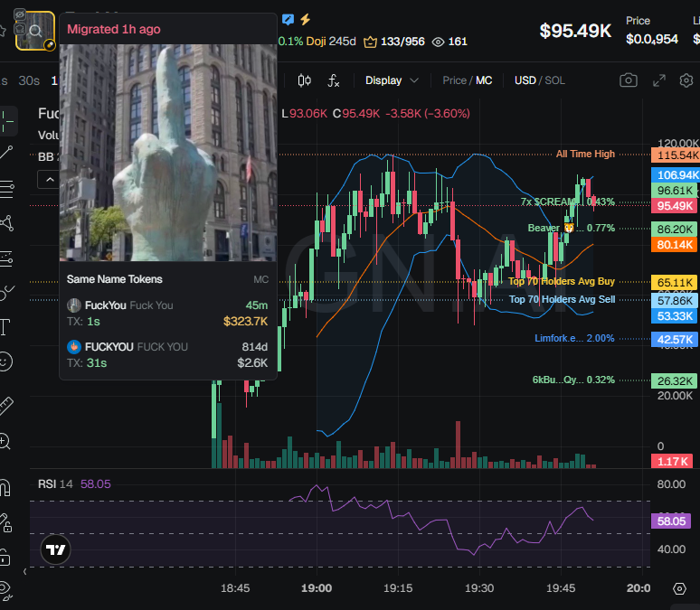Image resolution: width=700 pixels, height=610 pixels.
Task: Select the brush drawing tool
Action: coord(6,293)
